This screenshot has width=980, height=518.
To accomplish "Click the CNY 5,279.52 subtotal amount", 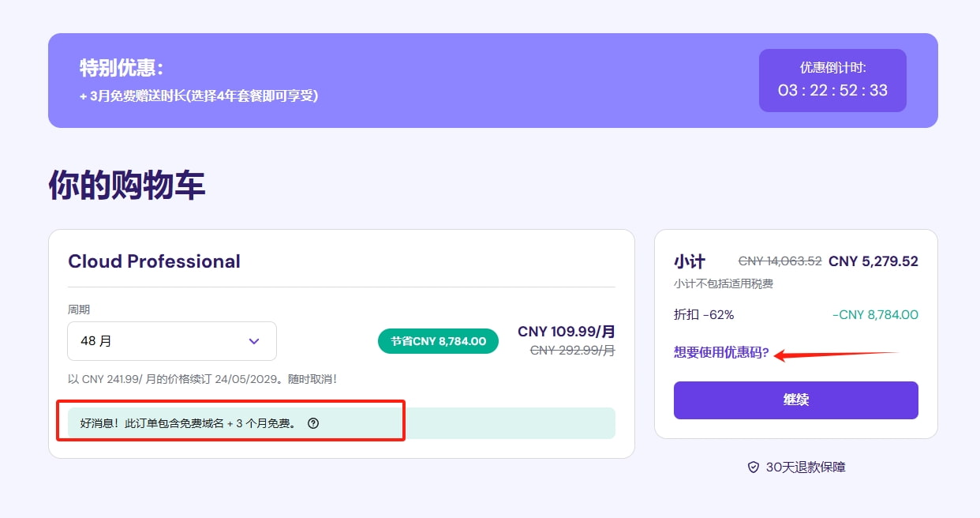I will 873,261.
